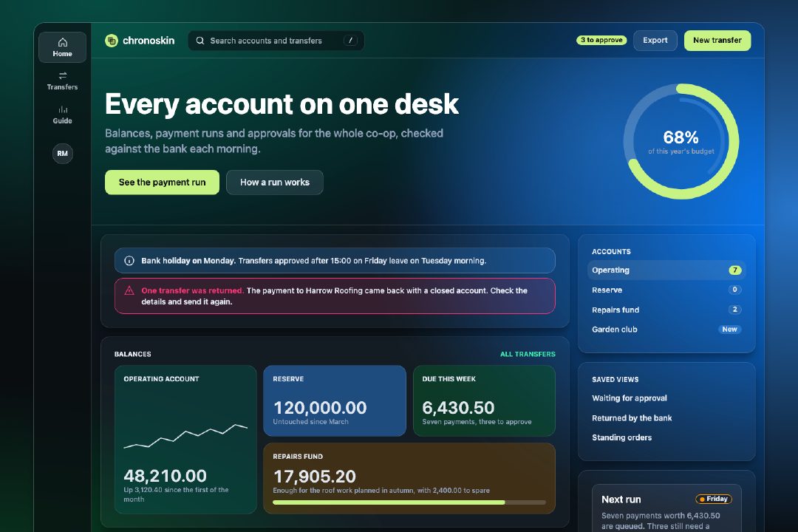Click the 'Bank holiday on Monday.' notice text
The width and height of the screenshot is (798, 532).
[188, 261]
